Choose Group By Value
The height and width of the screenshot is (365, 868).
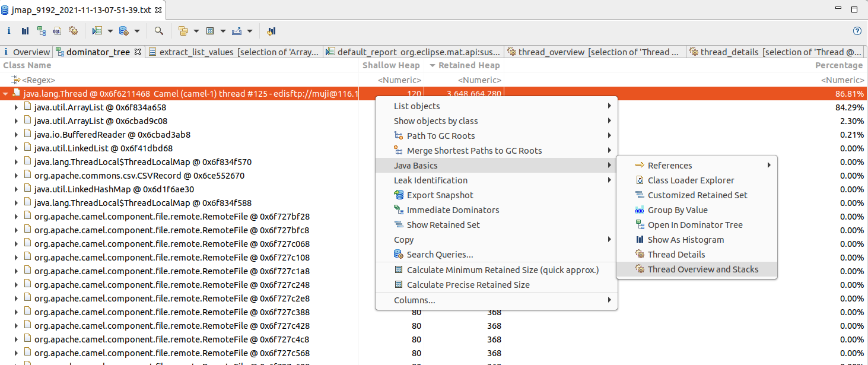point(697,210)
